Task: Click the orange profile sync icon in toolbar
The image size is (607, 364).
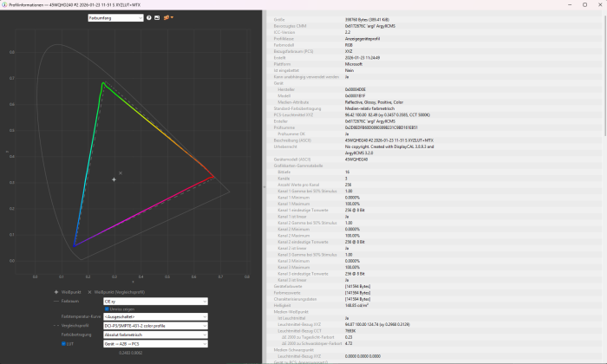Action: pyautogui.click(x=168, y=17)
